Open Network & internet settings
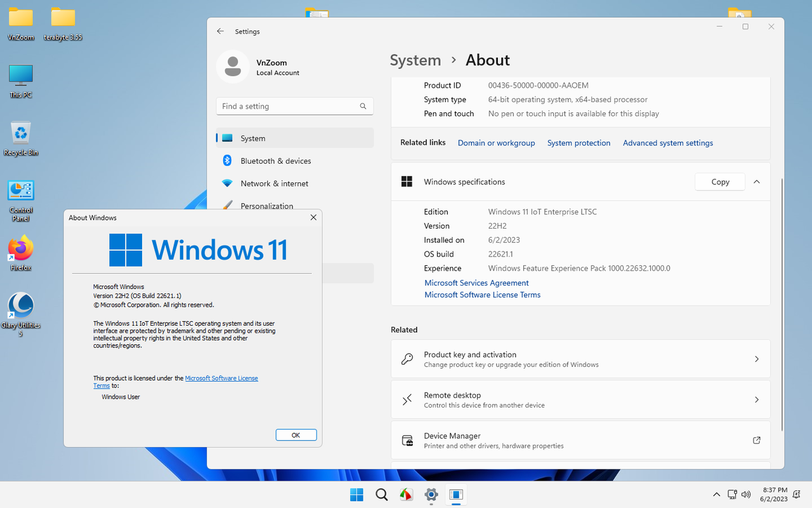812x508 pixels. point(295,183)
